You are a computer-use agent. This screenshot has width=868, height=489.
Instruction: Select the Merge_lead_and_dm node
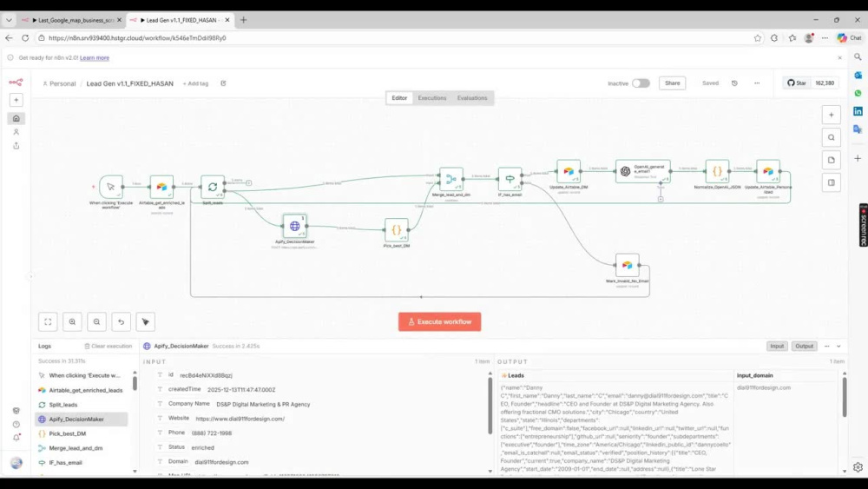pos(451,180)
